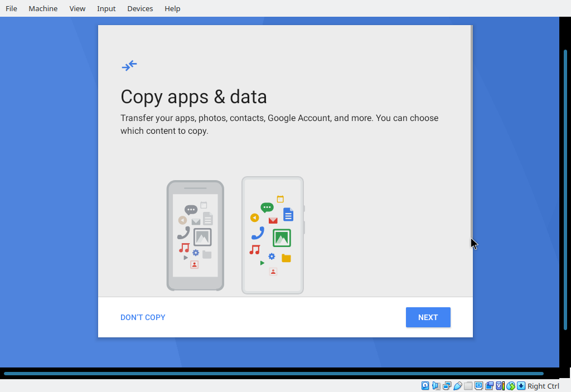The width and height of the screenshot is (571, 392).
Task: Click the shared folders status icon
Action: click(x=468, y=386)
